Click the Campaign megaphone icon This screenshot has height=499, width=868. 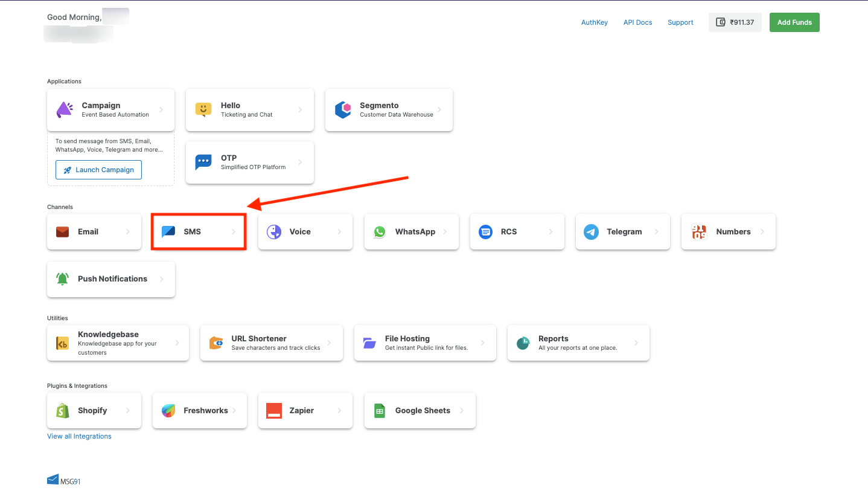click(64, 110)
